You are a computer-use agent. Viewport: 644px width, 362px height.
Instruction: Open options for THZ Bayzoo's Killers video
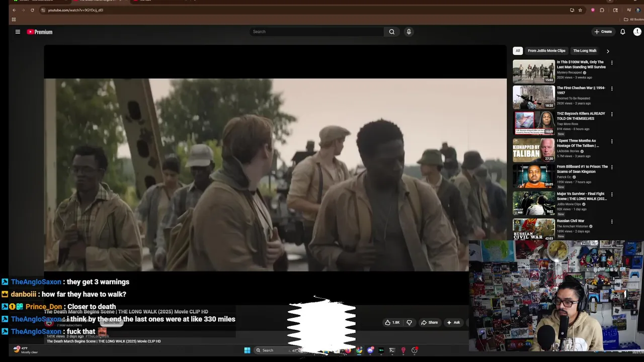click(x=612, y=114)
